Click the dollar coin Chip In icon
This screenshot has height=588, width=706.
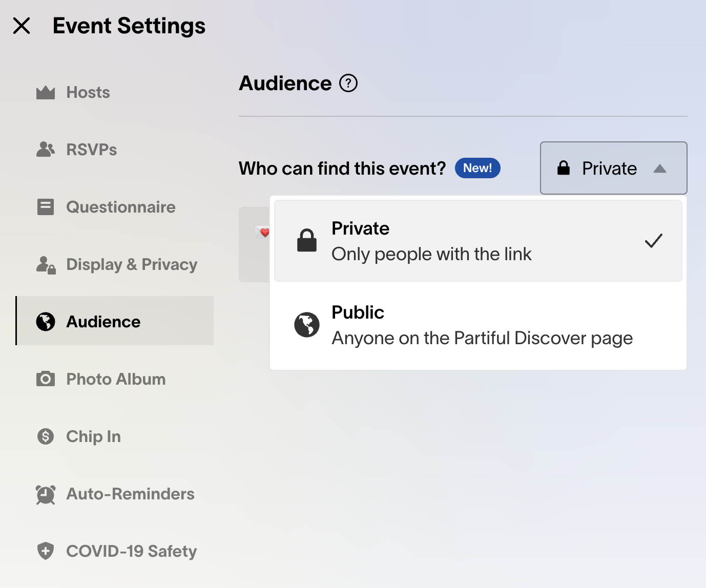(x=46, y=436)
